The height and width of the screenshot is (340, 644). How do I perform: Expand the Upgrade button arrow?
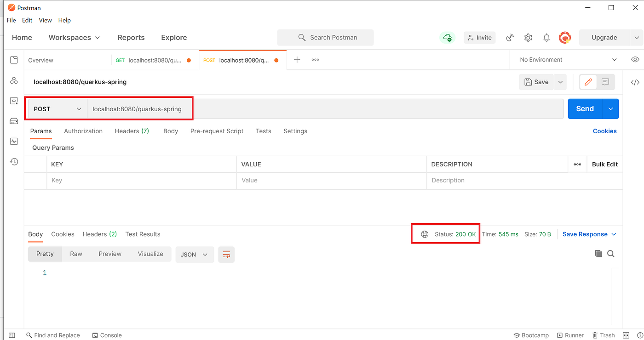pos(636,38)
